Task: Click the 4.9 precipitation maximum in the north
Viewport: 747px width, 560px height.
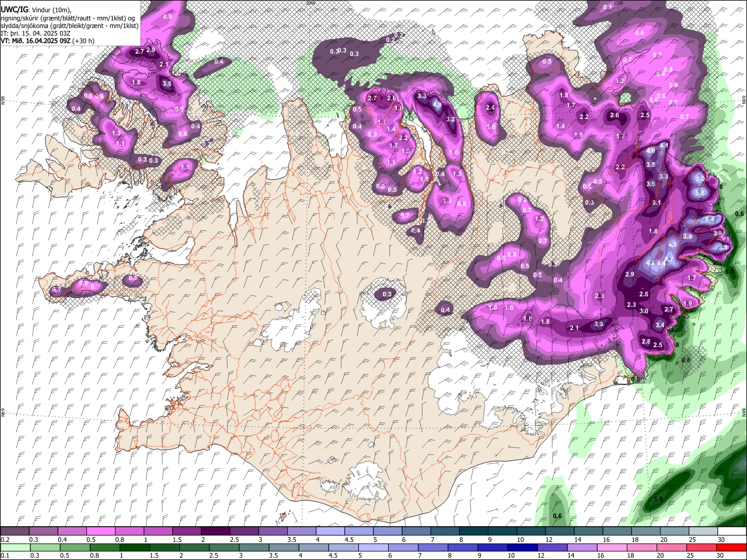Action: pos(437,105)
